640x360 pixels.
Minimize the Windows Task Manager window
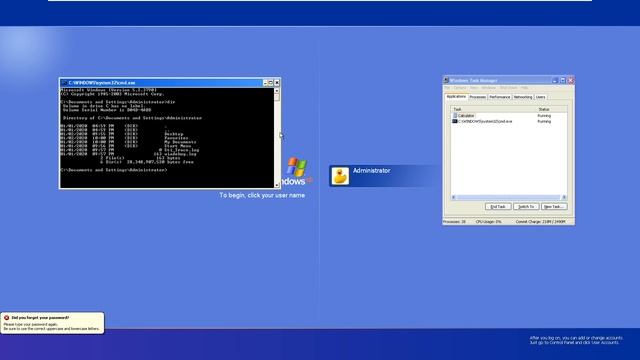point(555,80)
